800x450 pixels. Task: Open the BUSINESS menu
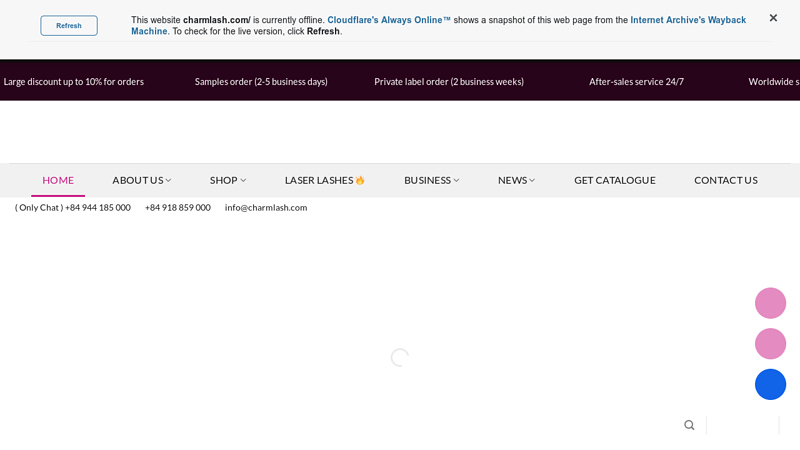428,180
